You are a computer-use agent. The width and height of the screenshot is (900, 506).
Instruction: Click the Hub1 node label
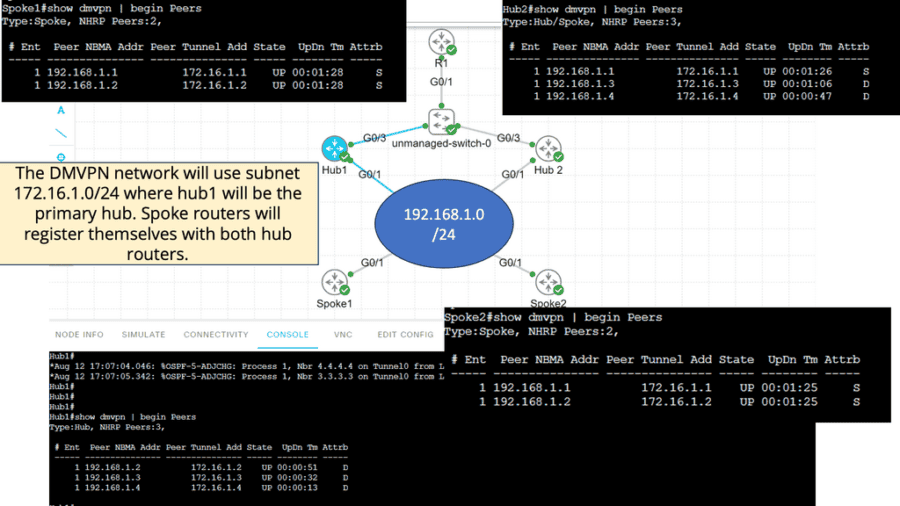335,170
